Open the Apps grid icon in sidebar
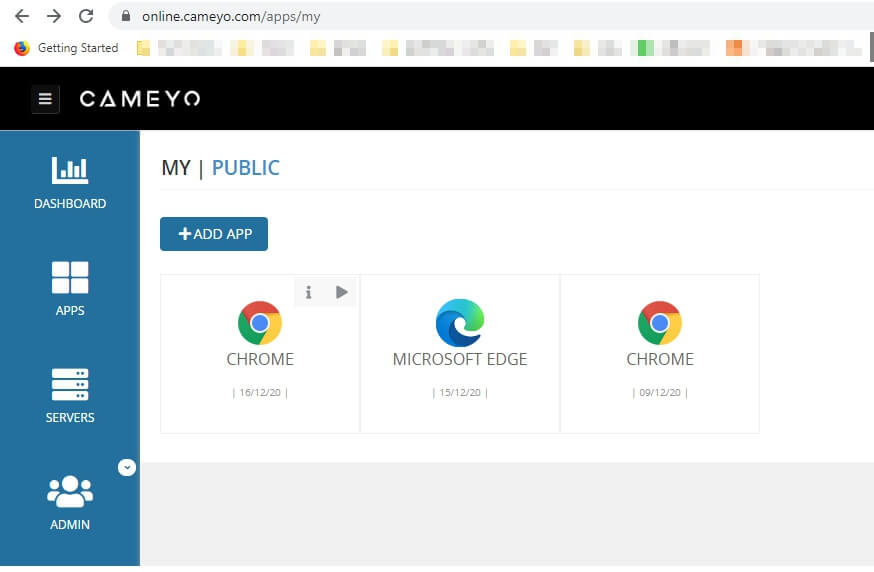 pos(70,277)
